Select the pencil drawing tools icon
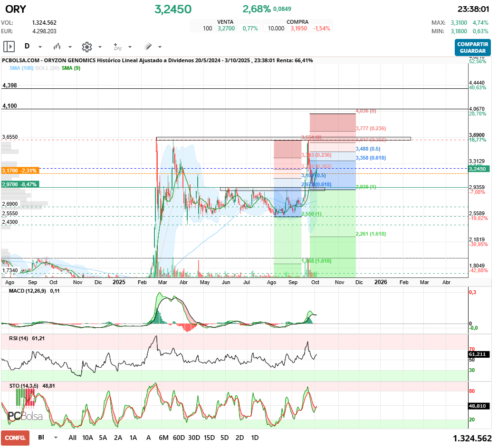This screenshot has width=498, height=448. tap(148, 47)
